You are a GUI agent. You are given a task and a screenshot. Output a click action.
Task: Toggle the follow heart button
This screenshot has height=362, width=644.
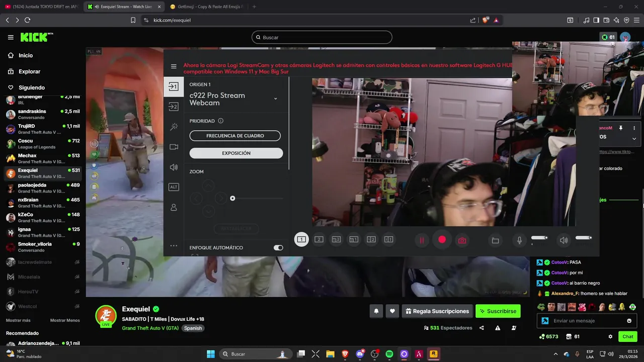click(392, 311)
